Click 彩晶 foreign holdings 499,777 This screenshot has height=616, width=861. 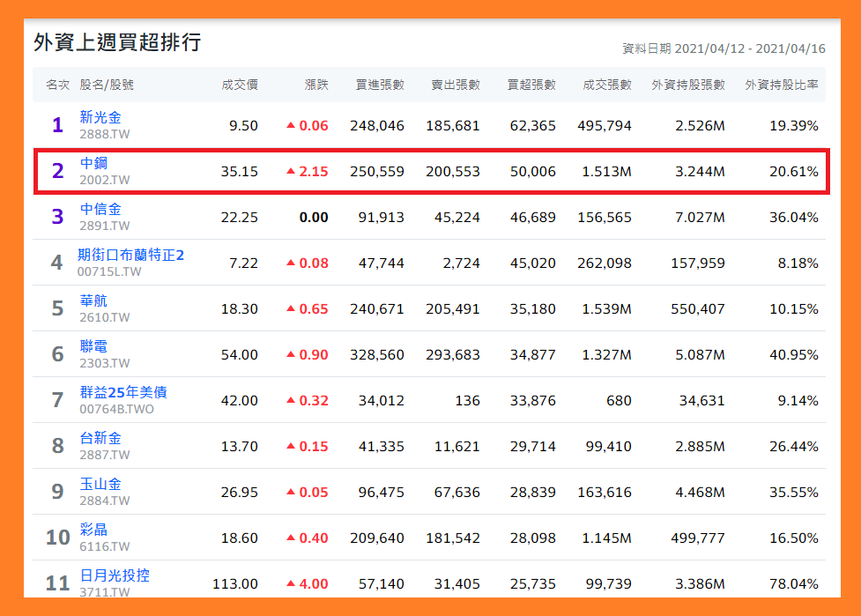point(698,538)
